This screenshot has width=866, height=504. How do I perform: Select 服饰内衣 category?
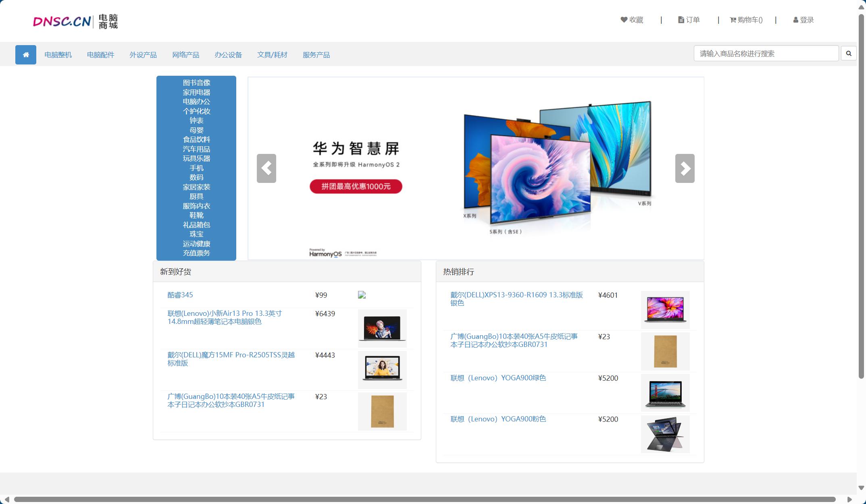pos(196,206)
